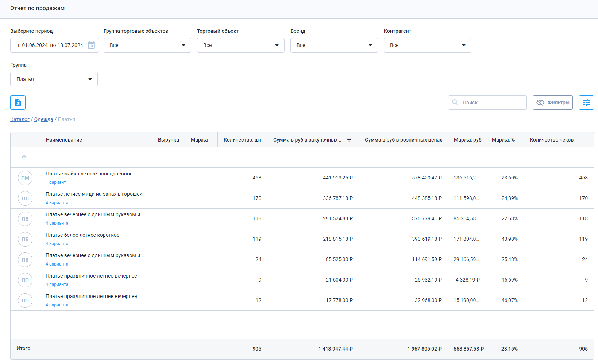Click the ПЛ avatar for Платье летнее миди
The width and height of the screenshot is (598, 364).
point(25,198)
